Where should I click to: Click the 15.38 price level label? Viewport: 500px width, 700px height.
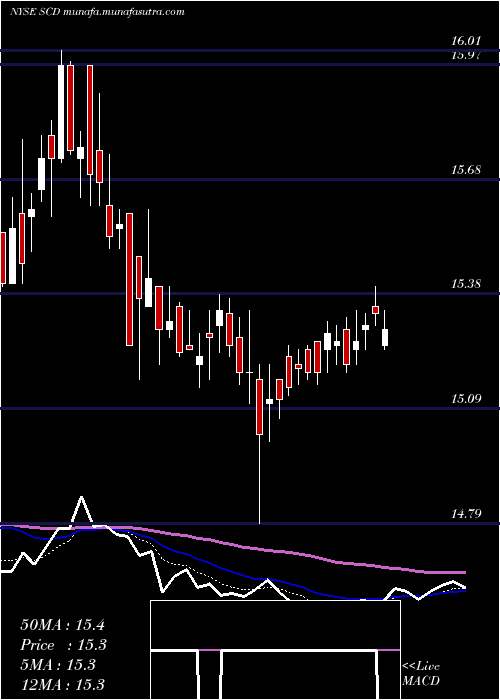coord(466,283)
